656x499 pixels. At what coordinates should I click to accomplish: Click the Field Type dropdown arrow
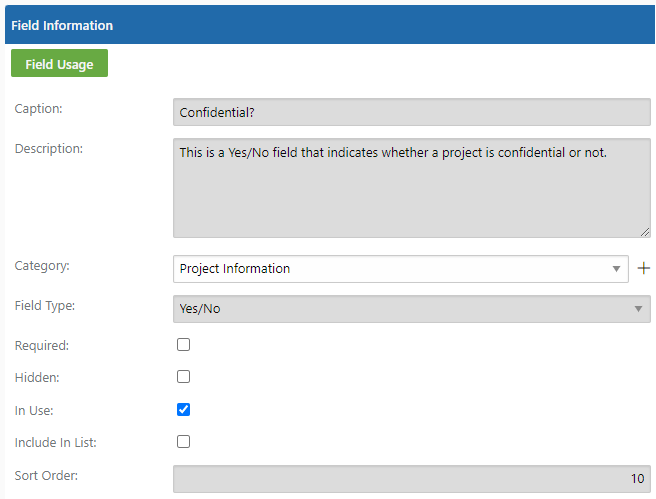tap(638, 309)
